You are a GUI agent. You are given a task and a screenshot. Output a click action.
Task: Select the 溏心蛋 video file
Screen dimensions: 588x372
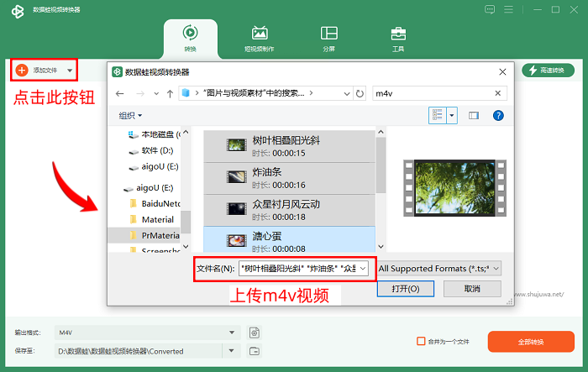pos(289,239)
